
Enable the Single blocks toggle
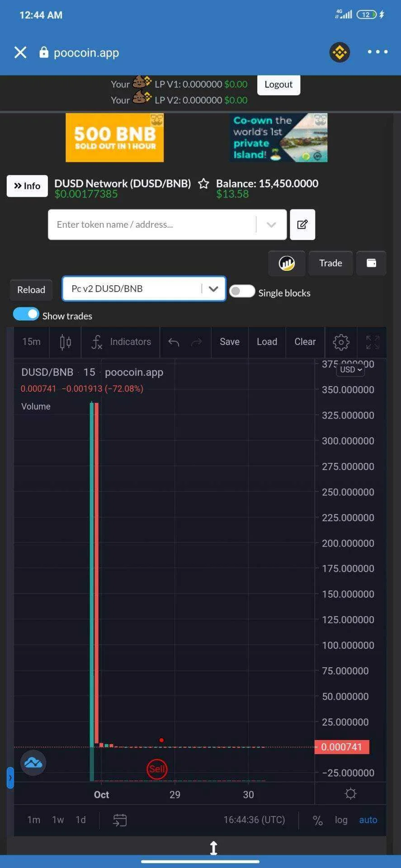[x=242, y=291]
